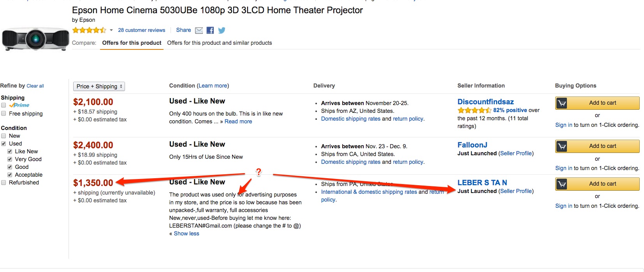Click 'Only 15Hrs of Use Since New' text

(x=206, y=157)
